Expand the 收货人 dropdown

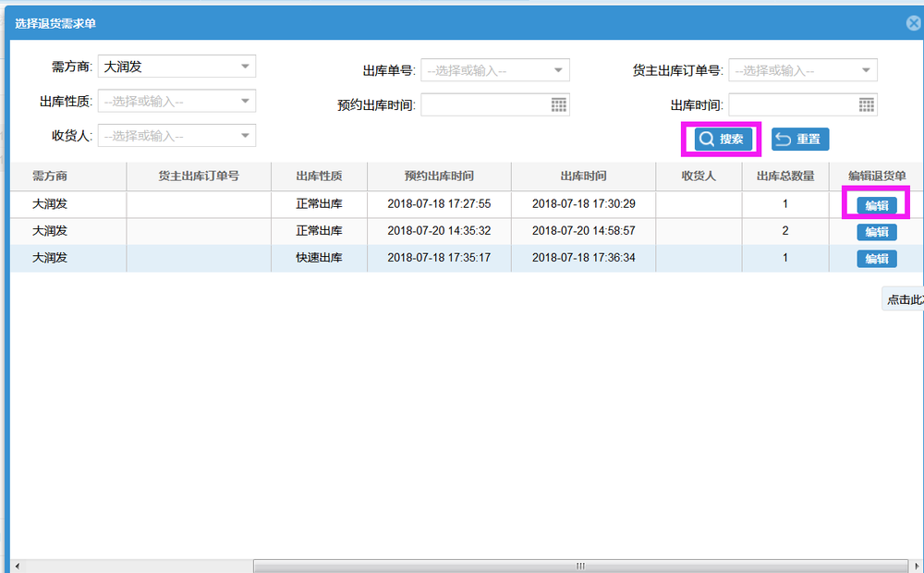coord(245,136)
